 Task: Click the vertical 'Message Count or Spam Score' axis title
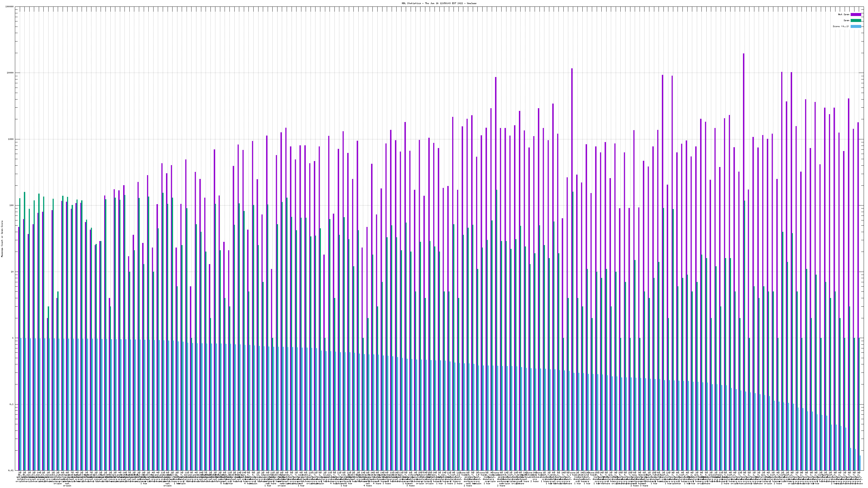[2, 239]
